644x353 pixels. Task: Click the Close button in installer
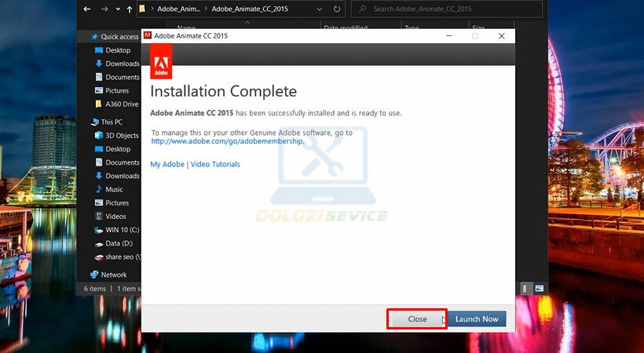pyautogui.click(x=417, y=319)
